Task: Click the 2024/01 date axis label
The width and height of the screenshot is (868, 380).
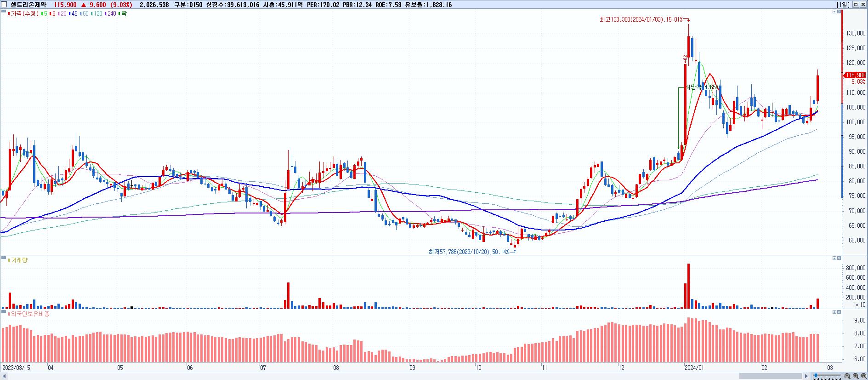Action: coord(694,368)
